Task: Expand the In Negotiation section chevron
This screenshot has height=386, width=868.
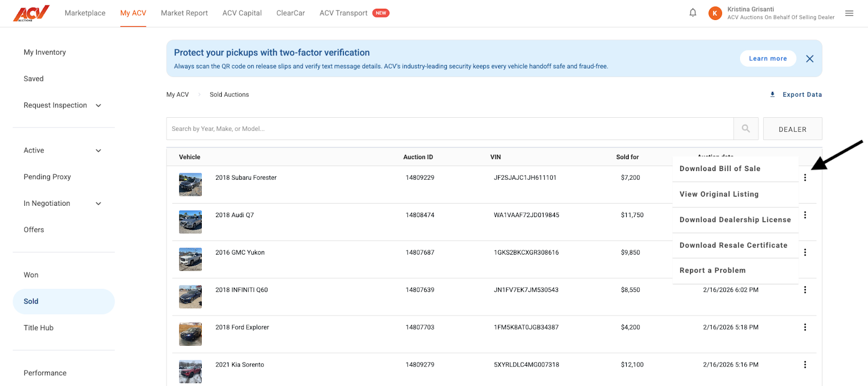Action: tap(98, 204)
